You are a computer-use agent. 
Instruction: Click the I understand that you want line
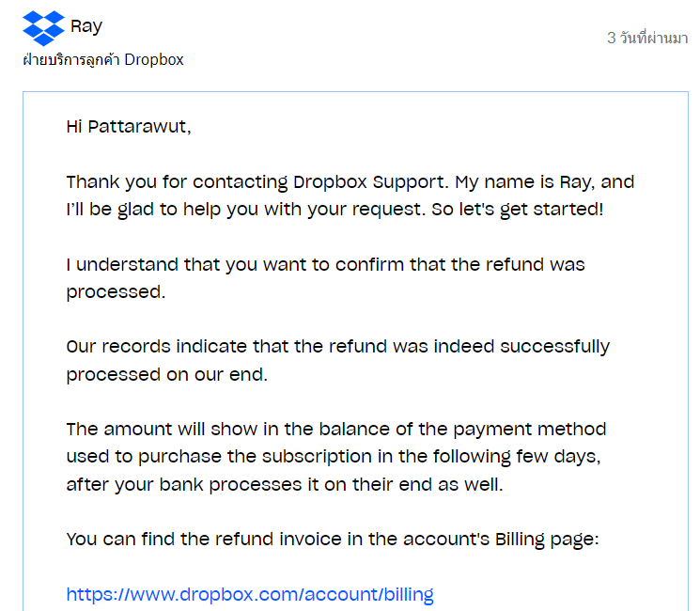tap(325, 265)
